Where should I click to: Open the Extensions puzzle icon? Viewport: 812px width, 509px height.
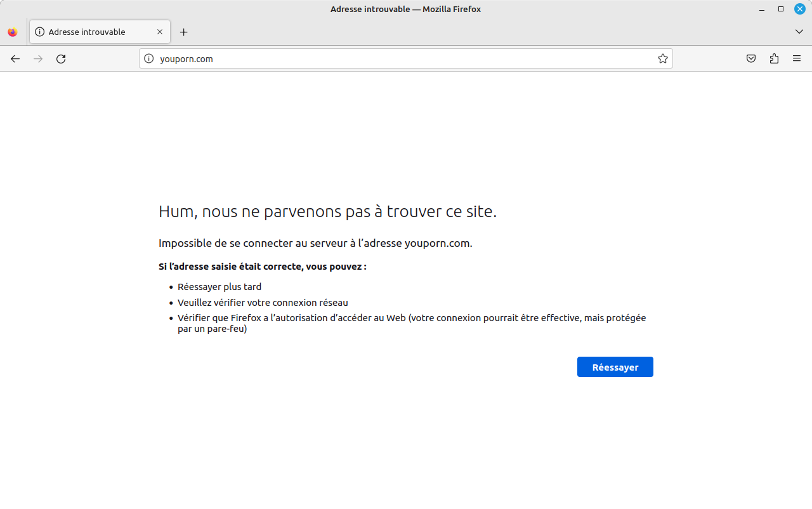tap(774, 59)
